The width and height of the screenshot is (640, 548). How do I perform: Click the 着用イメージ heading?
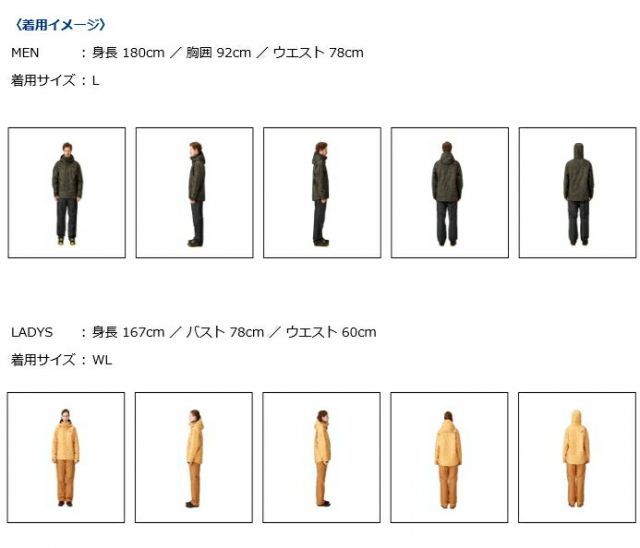coord(60,25)
